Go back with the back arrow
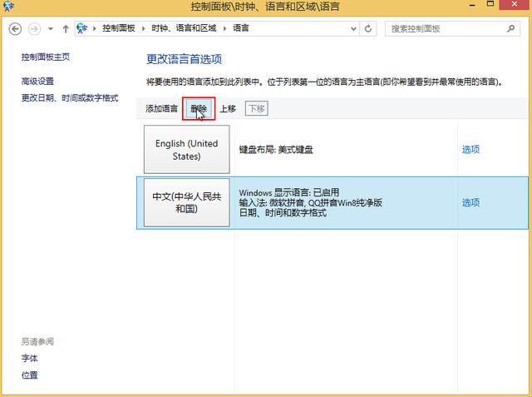 pos(15,29)
